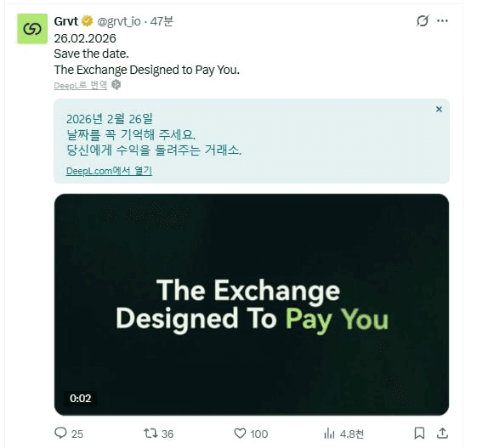Click the 0:02 video duration badge
The image size is (477, 448).
(x=80, y=399)
